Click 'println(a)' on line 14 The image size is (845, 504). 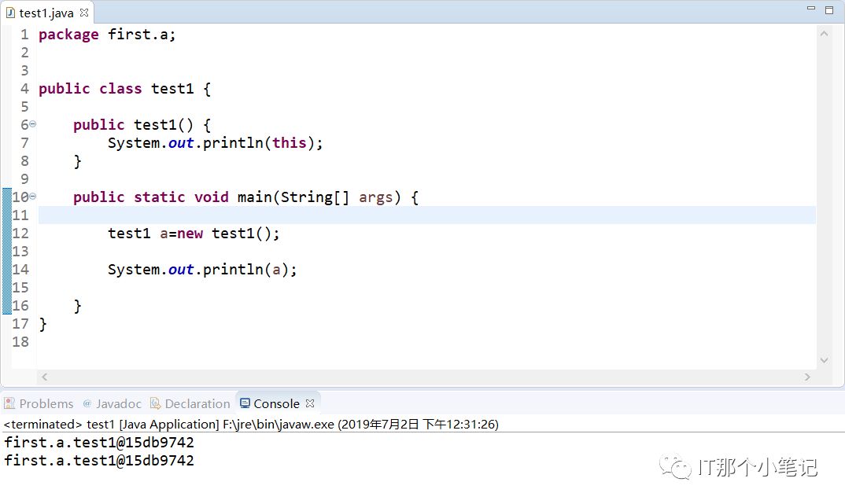[x=245, y=269]
